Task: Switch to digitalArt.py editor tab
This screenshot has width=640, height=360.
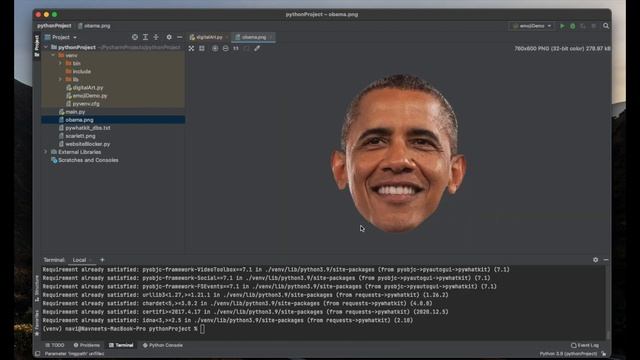Action: pos(207,37)
